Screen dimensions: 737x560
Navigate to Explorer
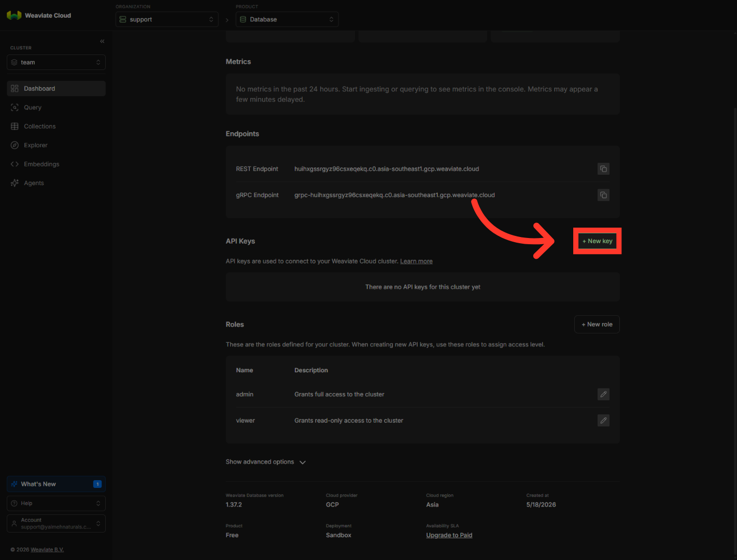click(56, 145)
